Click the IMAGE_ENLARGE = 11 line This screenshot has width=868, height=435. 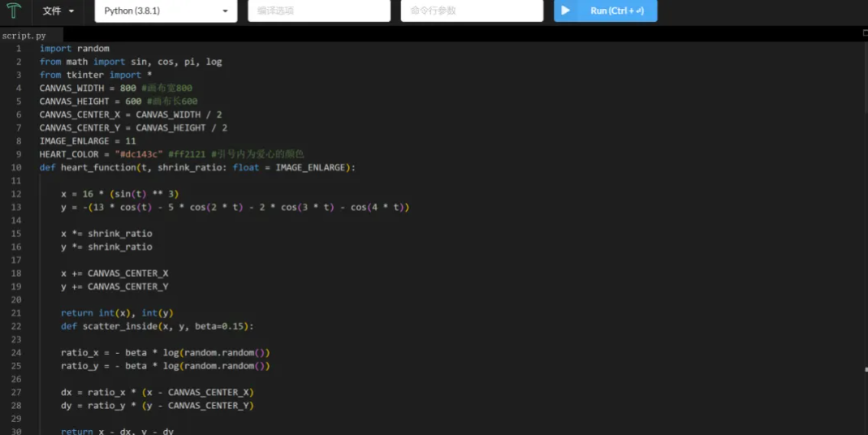pyautogui.click(x=88, y=141)
